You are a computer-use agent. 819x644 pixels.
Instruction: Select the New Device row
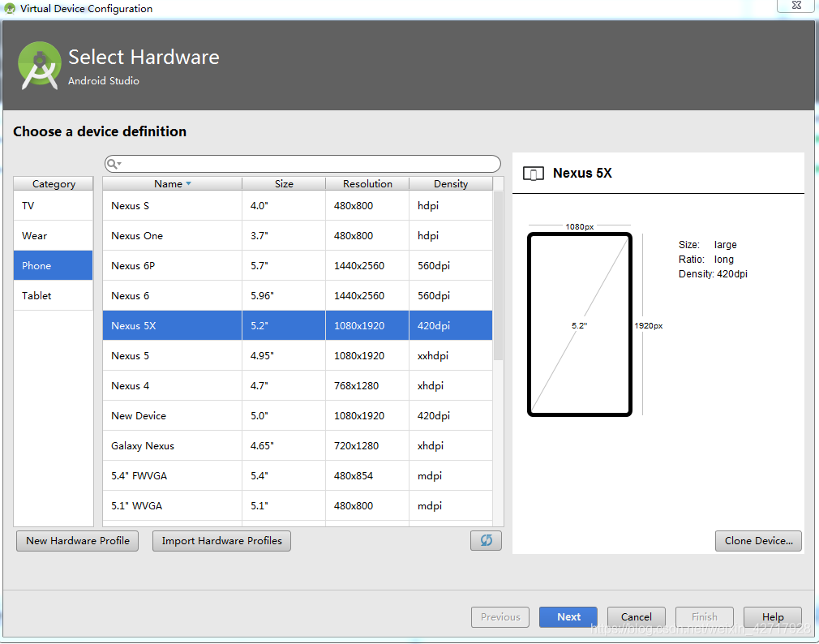tap(298, 416)
